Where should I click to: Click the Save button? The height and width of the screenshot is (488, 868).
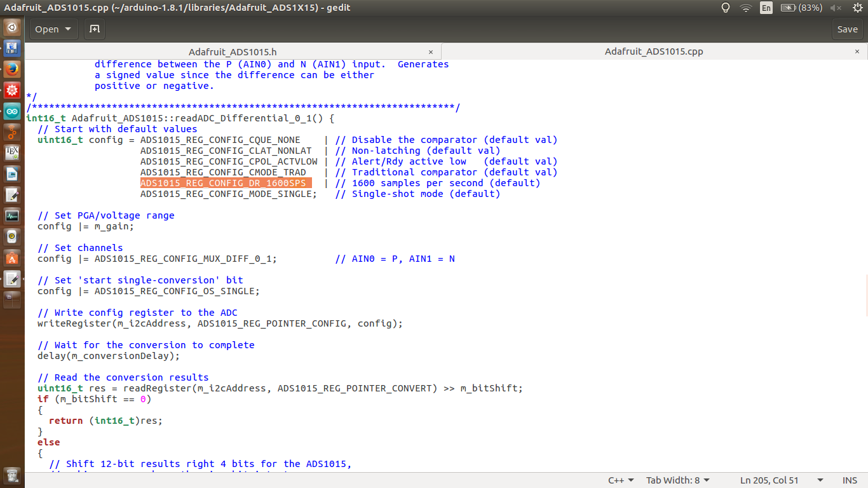pyautogui.click(x=848, y=29)
